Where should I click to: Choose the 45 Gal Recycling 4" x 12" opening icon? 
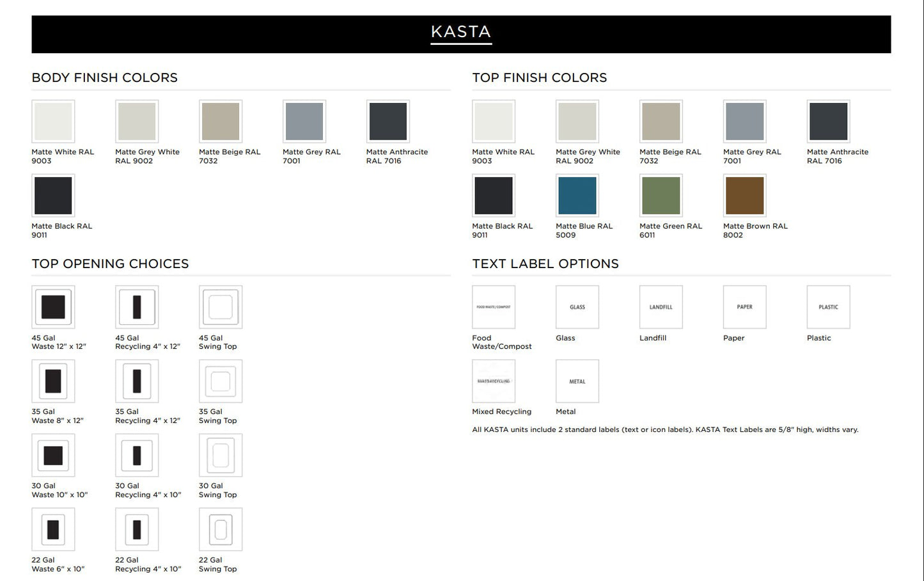(x=137, y=307)
